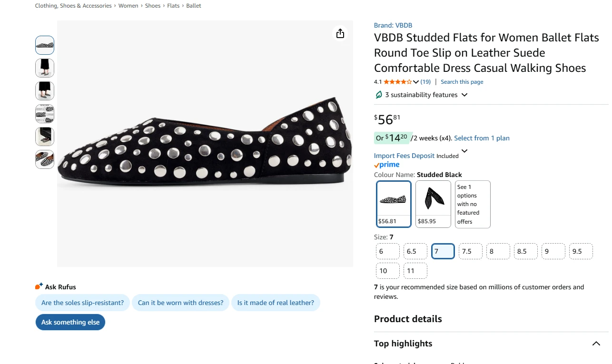This screenshot has height=364, width=612.
Task: Click the Product details heading
Action: coord(408,319)
